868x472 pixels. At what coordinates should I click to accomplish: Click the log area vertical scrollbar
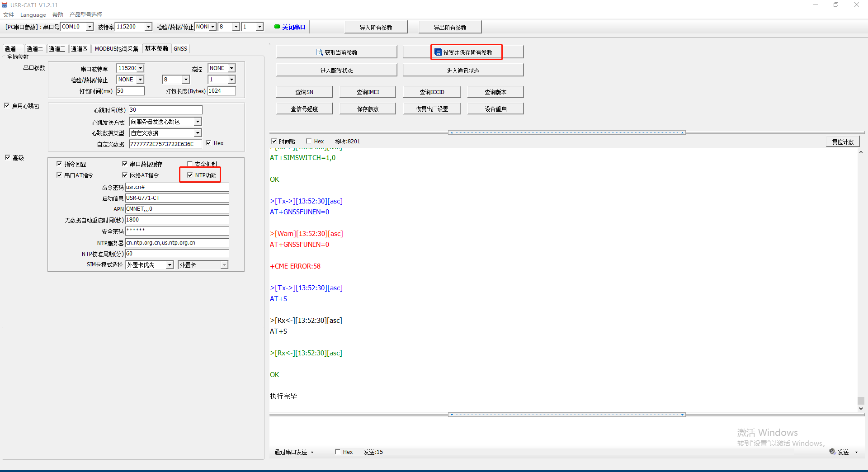(861, 280)
